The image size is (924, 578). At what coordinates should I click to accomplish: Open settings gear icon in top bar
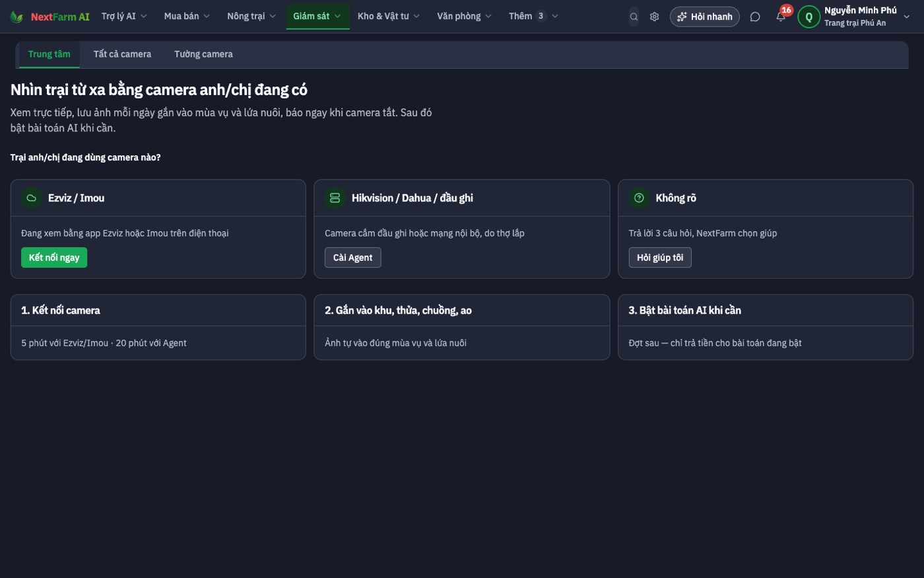coord(654,17)
